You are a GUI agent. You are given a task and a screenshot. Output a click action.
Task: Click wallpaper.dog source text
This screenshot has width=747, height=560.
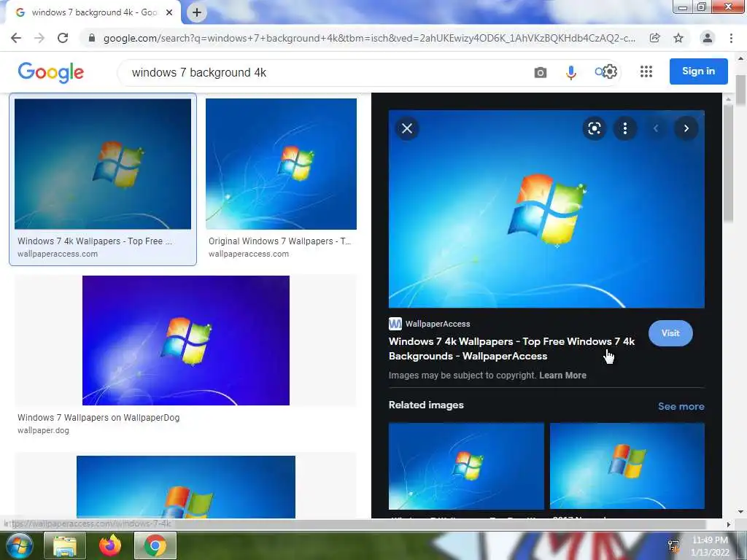click(x=43, y=430)
